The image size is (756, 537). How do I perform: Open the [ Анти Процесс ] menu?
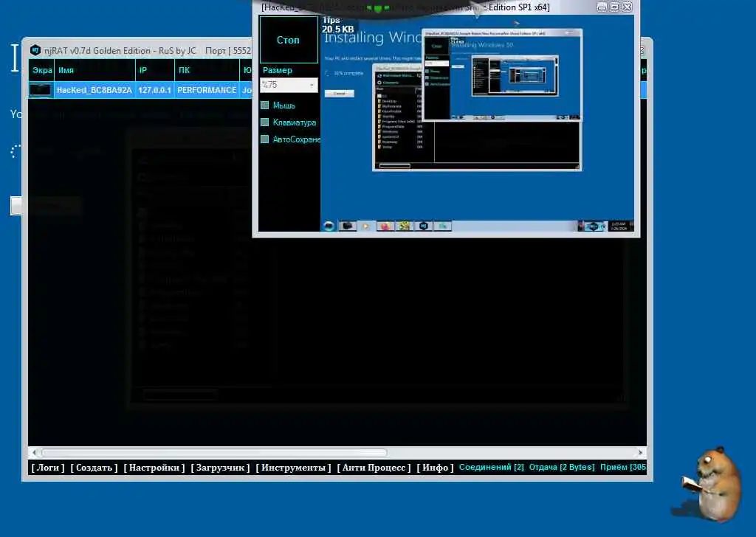pyautogui.click(x=374, y=468)
